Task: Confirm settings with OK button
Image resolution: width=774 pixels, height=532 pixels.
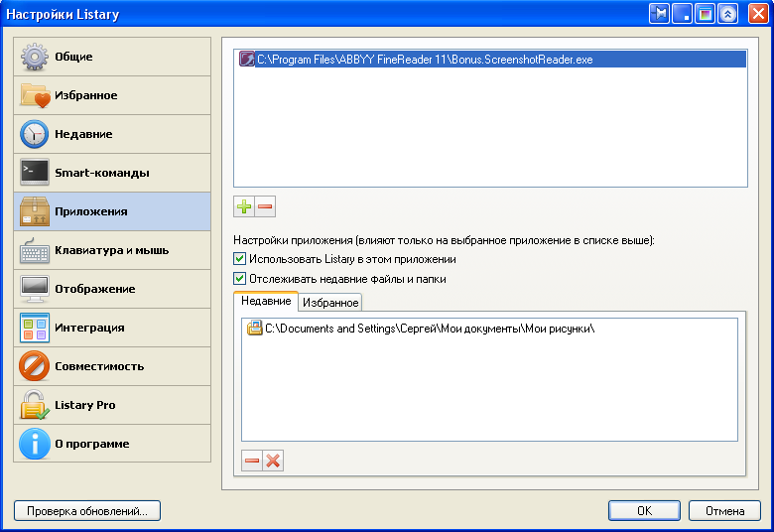Action: click(644, 511)
